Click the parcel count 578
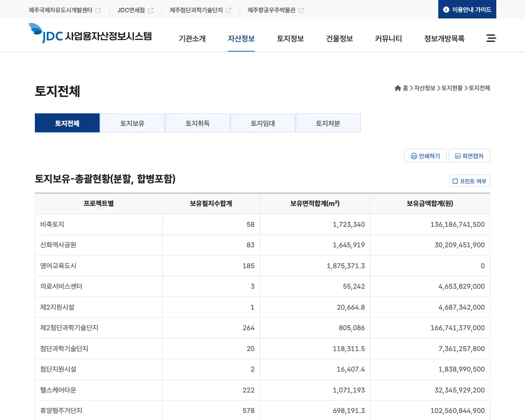 (249, 411)
